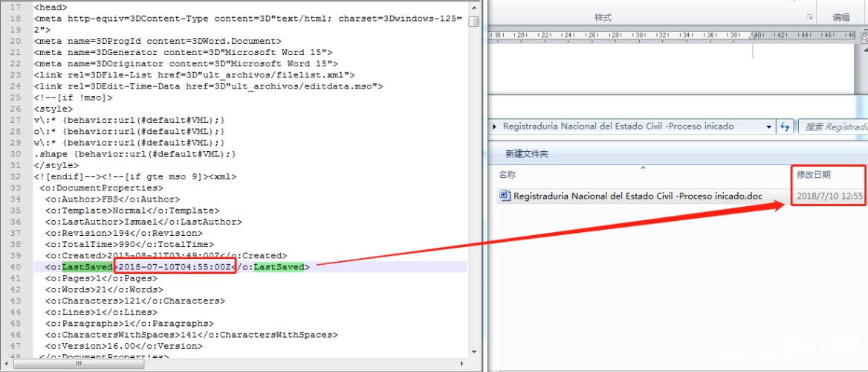
Task: Click the sort arrow above the 名称 column
Action: 643,166
